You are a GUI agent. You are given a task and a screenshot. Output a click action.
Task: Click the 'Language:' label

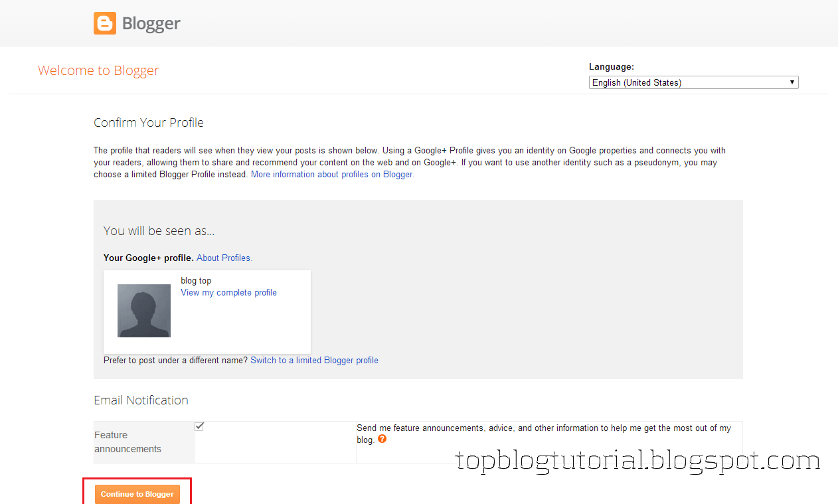coord(612,67)
